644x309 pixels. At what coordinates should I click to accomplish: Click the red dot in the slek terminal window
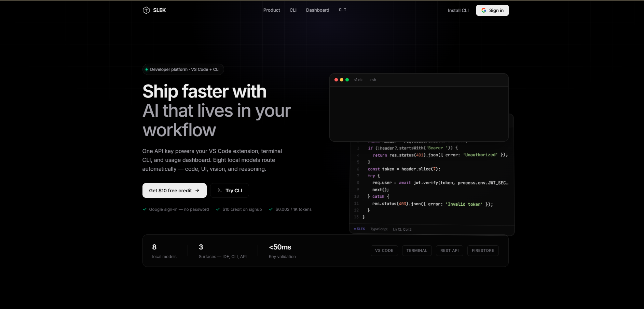point(336,80)
